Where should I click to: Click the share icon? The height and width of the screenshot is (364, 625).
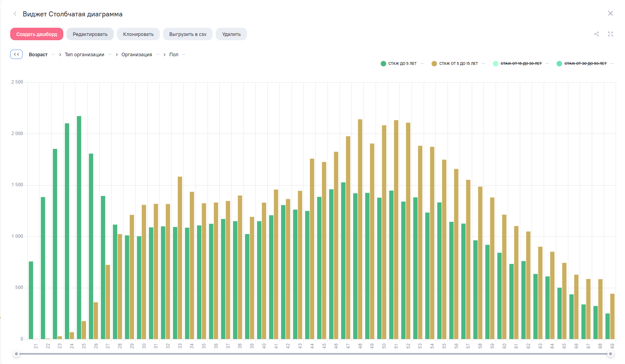click(x=596, y=34)
